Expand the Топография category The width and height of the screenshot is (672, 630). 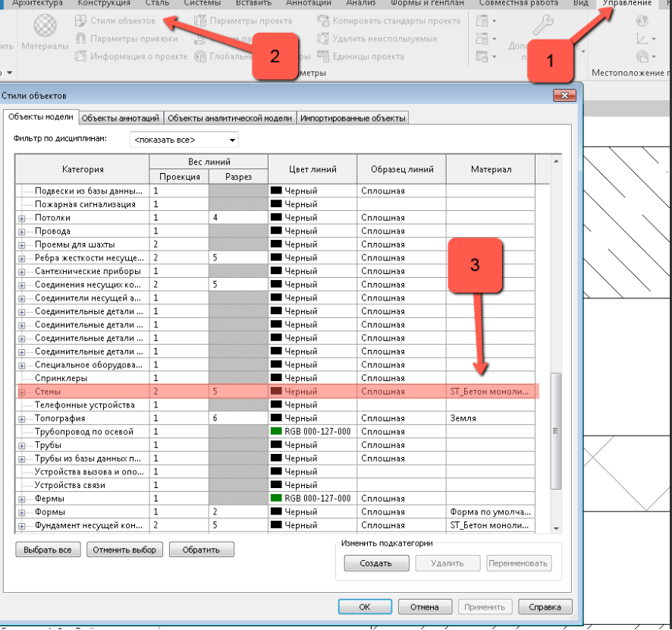click(x=21, y=419)
